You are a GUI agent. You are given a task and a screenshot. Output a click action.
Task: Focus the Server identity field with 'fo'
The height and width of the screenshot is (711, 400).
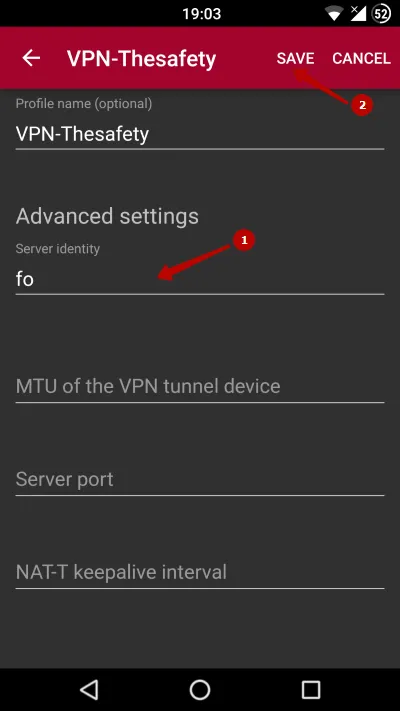tap(200, 279)
